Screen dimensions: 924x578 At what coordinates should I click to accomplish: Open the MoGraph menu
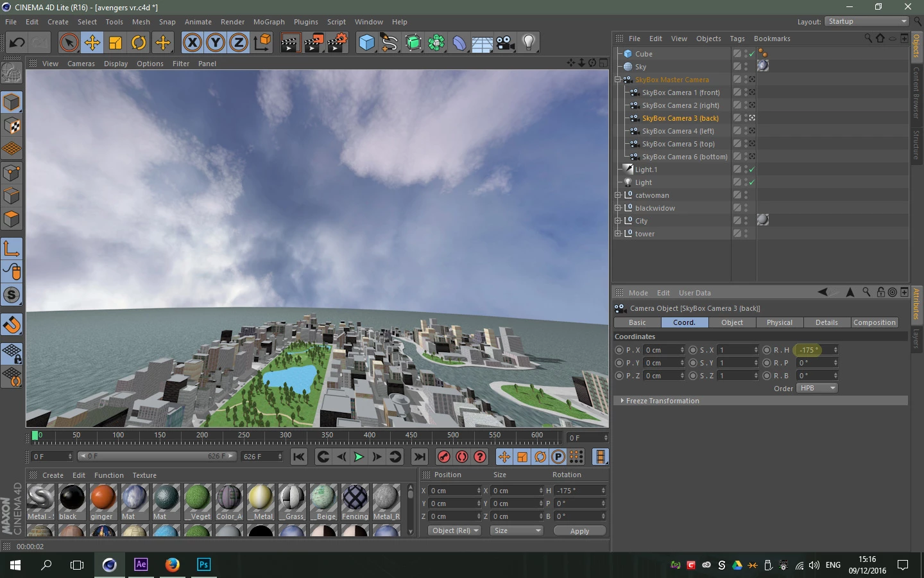(x=269, y=22)
